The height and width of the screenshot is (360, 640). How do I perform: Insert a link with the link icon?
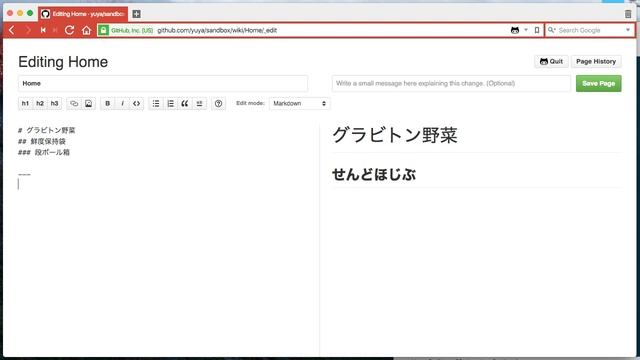pyautogui.click(x=74, y=104)
